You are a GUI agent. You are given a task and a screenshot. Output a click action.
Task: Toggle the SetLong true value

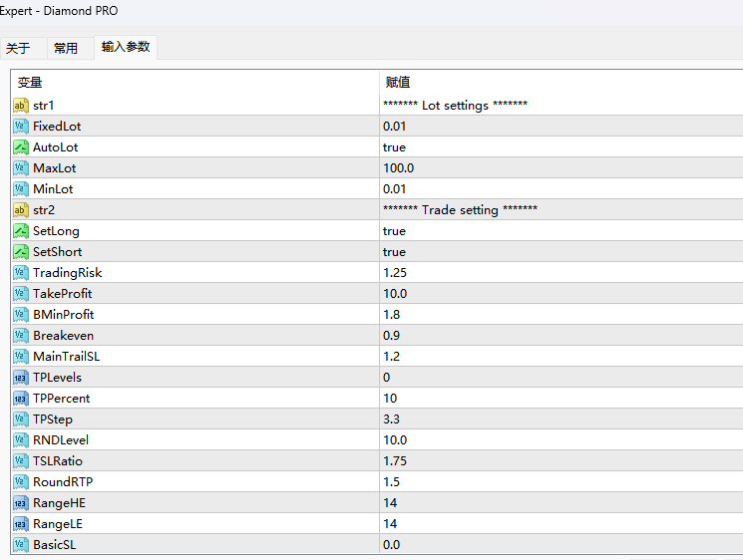394,231
